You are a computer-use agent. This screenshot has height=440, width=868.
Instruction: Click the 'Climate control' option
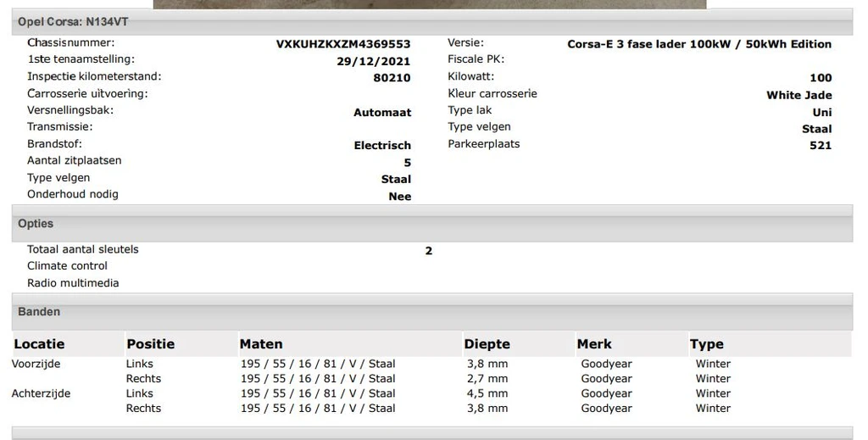click(x=67, y=266)
